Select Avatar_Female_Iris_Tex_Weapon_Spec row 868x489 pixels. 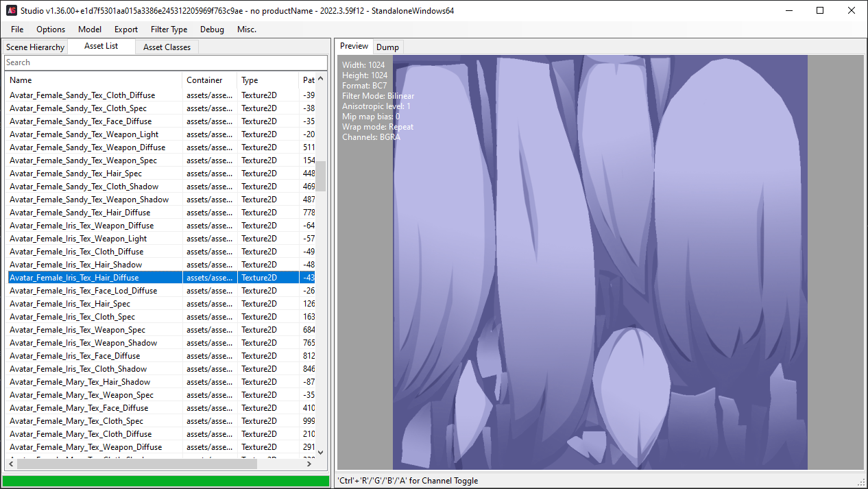[x=160, y=330]
